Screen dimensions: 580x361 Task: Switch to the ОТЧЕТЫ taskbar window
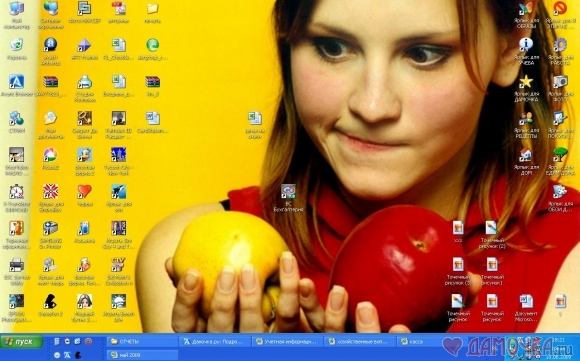point(142,342)
